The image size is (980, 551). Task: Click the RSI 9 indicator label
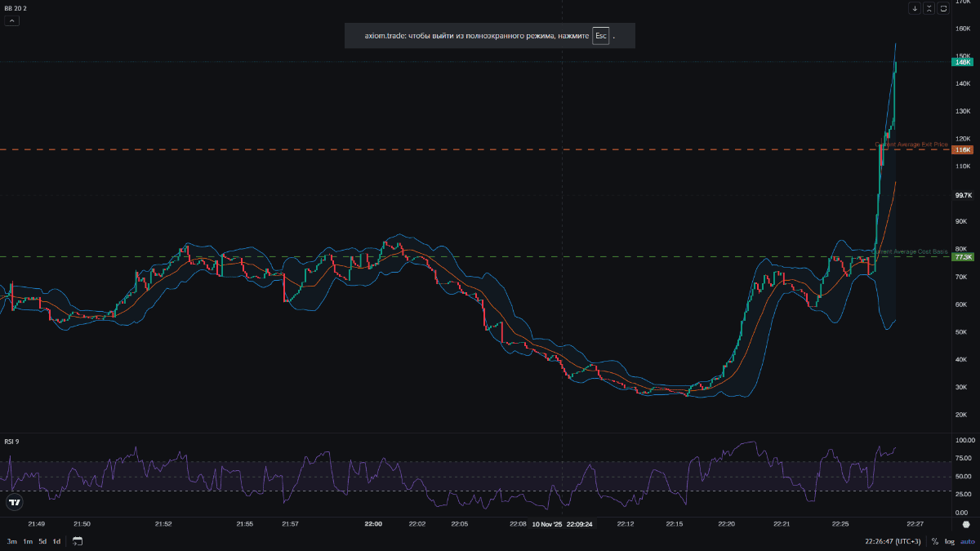(x=11, y=442)
